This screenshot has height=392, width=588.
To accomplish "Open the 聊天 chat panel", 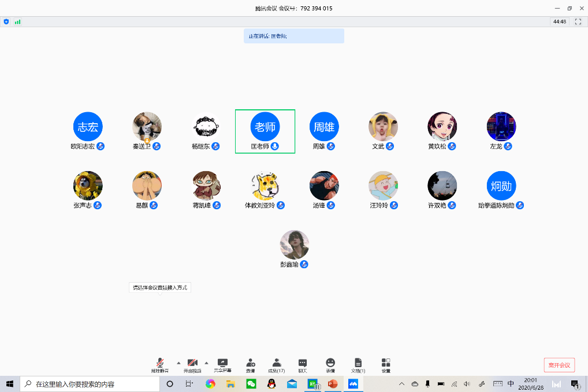I will [302, 365].
